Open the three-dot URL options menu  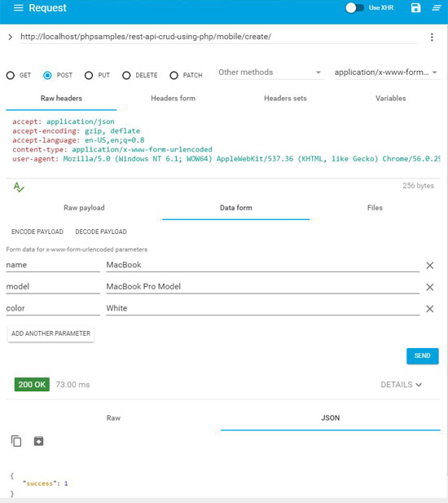point(432,38)
